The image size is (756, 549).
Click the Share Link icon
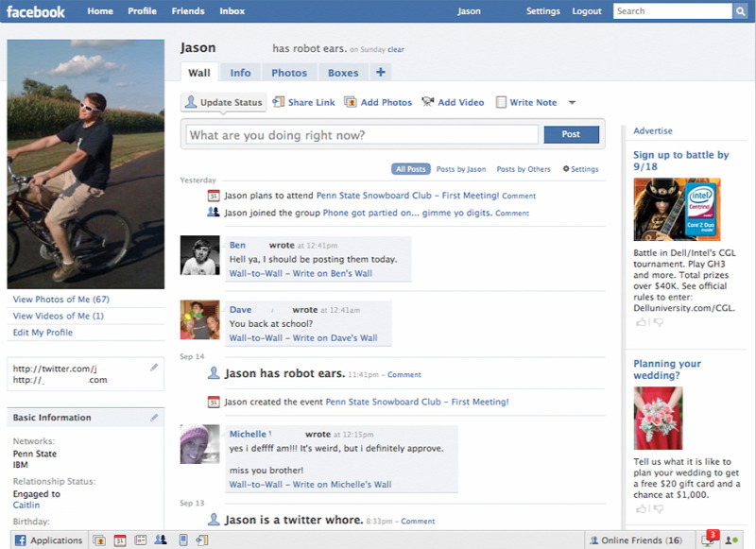click(x=278, y=102)
